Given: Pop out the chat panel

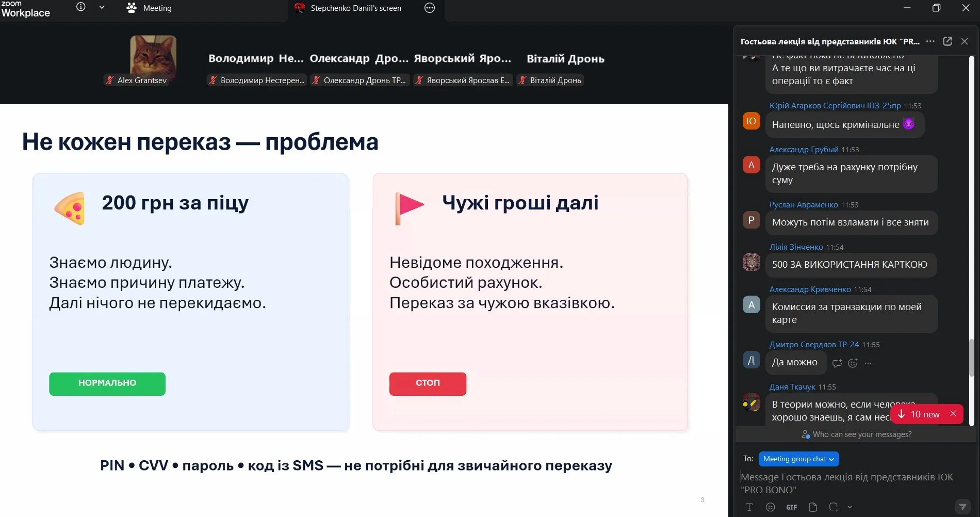Looking at the screenshot, I should point(948,41).
